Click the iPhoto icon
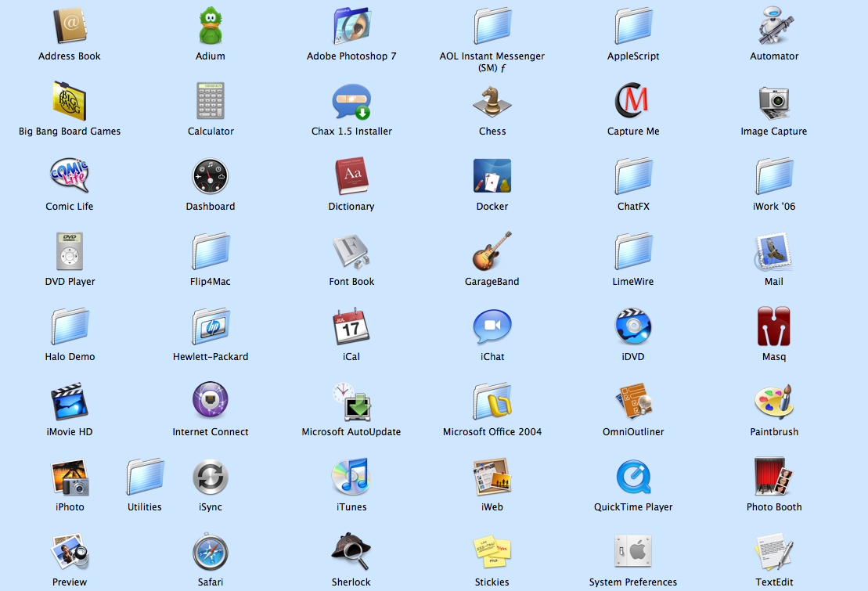The width and height of the screenshot is (868, 591). [x=70, y=477]
